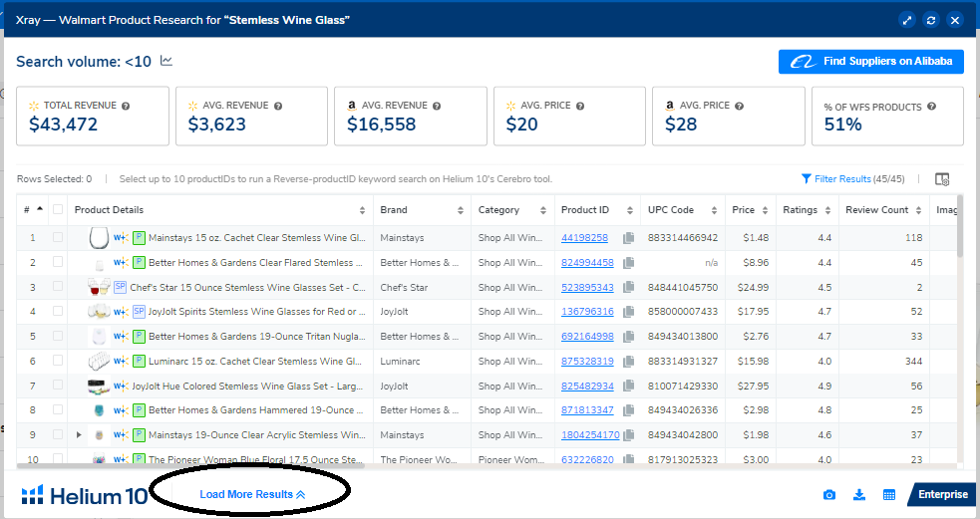Expand the Mainstays 19-Ounce Clear Acrylic row

(79, 434)
